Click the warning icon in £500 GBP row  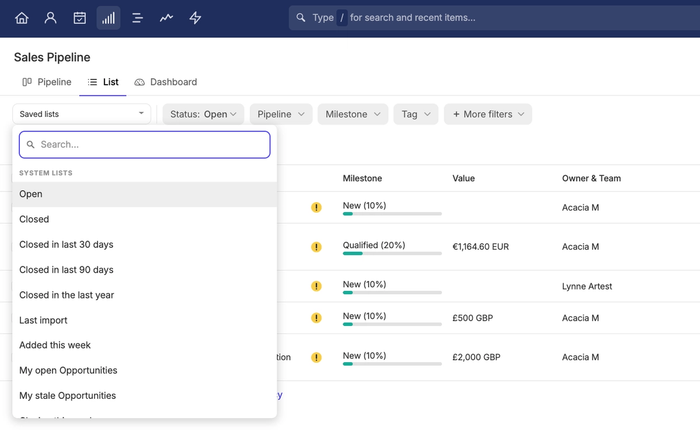point(316,317)
